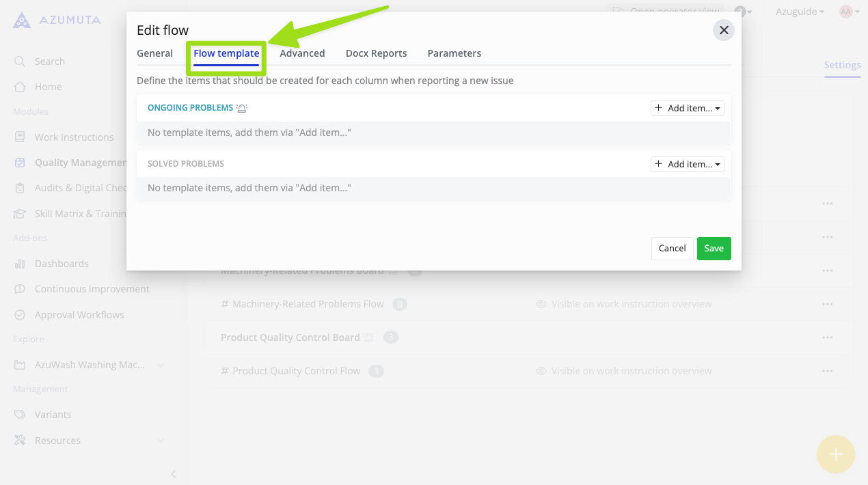Open the Parameters tab
The image size is (868, 485).
(454, 53)
